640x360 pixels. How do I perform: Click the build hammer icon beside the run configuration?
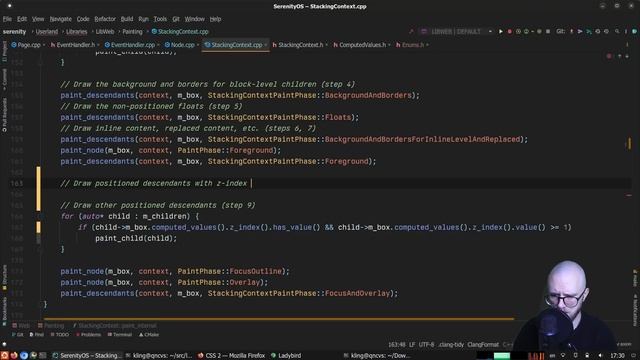tap(411, 31)
